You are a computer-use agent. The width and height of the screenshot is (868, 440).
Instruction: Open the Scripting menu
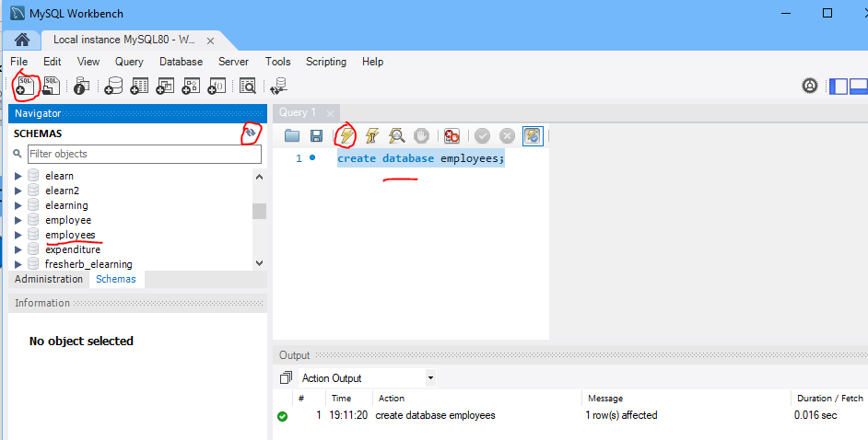click(326, 62)
